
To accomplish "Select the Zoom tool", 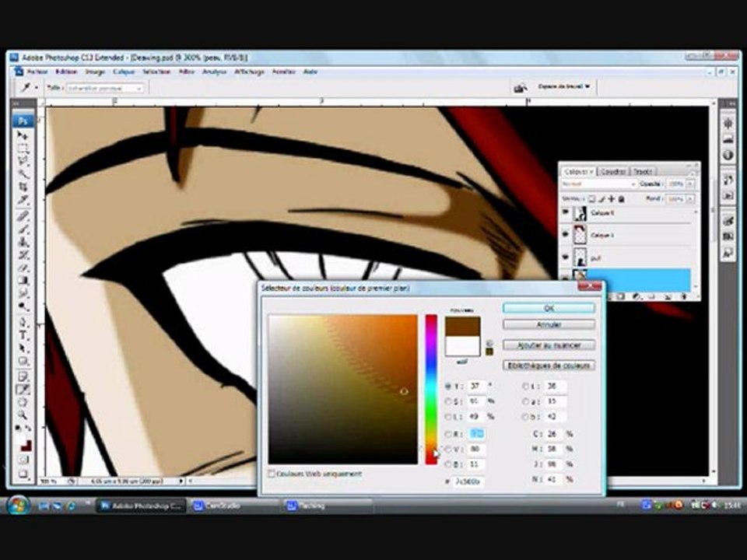I will pyautogui.click(x=23, y=415).
